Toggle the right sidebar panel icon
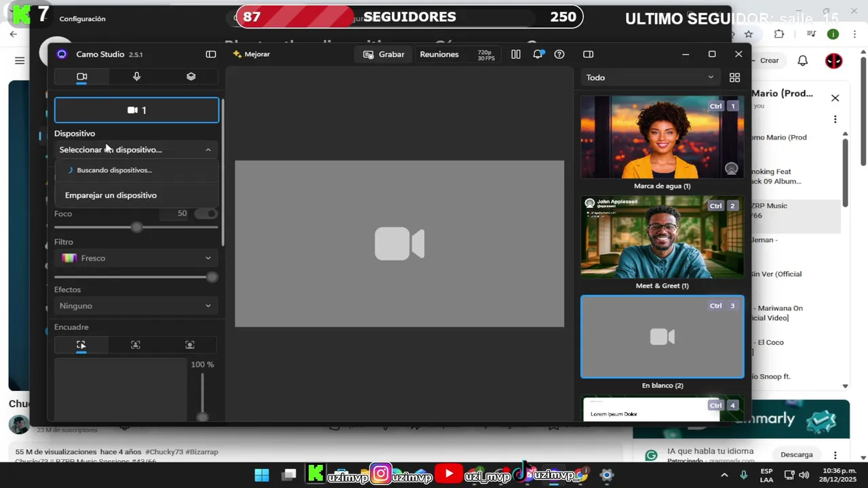This screenshot has width=868, height=488. tap(588, 54)
